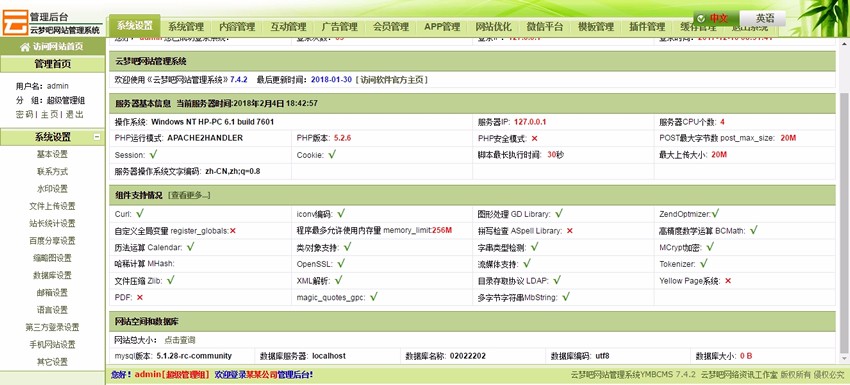Switch to the 互动管理 tab
This screenshot has height=385, width=850.
tap(288, 27)
